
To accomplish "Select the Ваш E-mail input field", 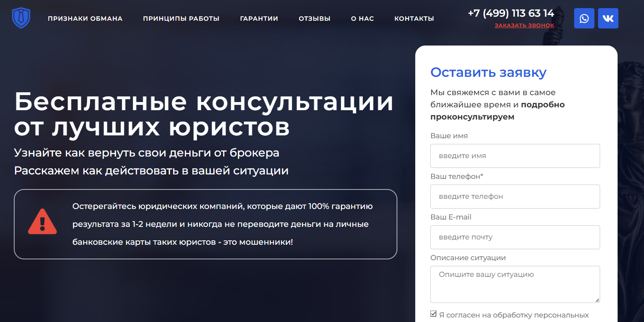I will [515, 237].
